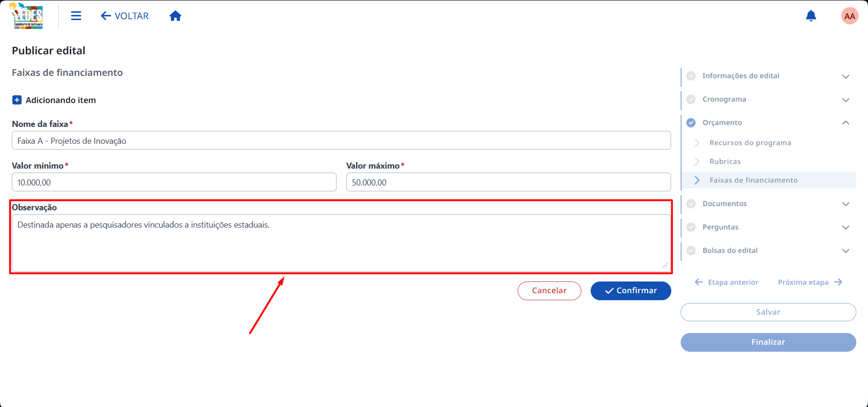Image resolution: width=868 pixels, height=407 pixels.
Task: Go to Próxima etapa
Action: point(810,282)
